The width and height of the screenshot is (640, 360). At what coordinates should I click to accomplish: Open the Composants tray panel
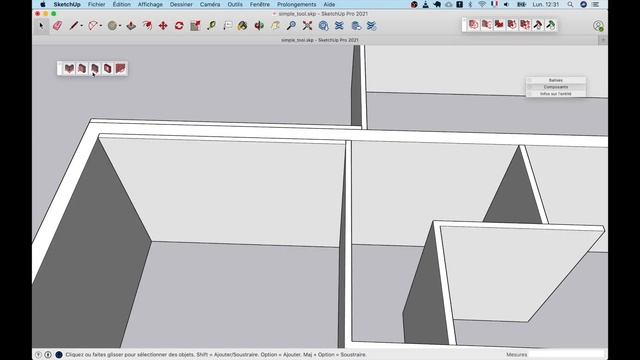coord(556,87)
